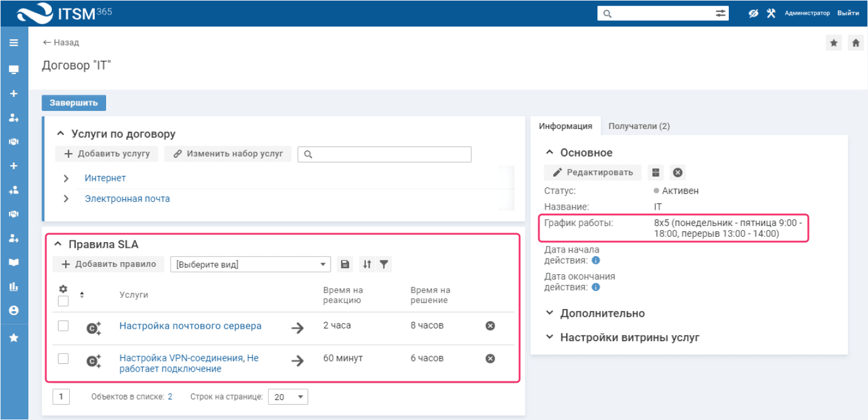Toggle the crossed-eye visibility icon in header
Image resolution: width=868 pixels, height=420 pixels.
(753, 13)
